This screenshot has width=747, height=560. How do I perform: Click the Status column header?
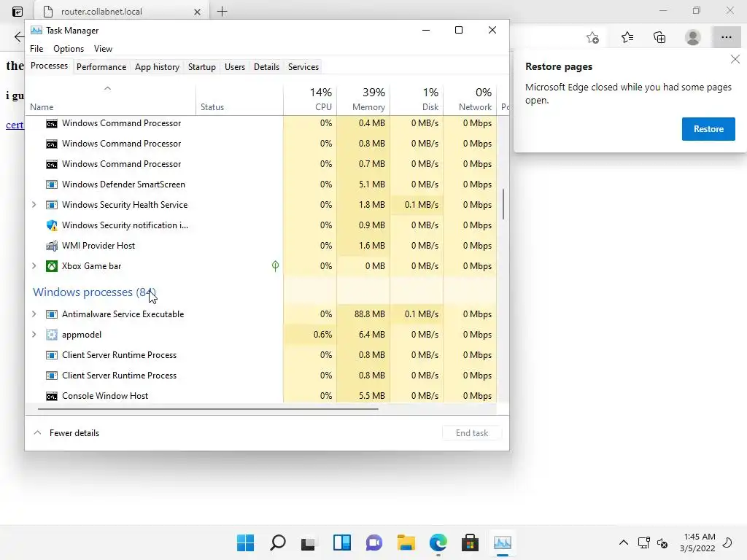pos(239,99)
